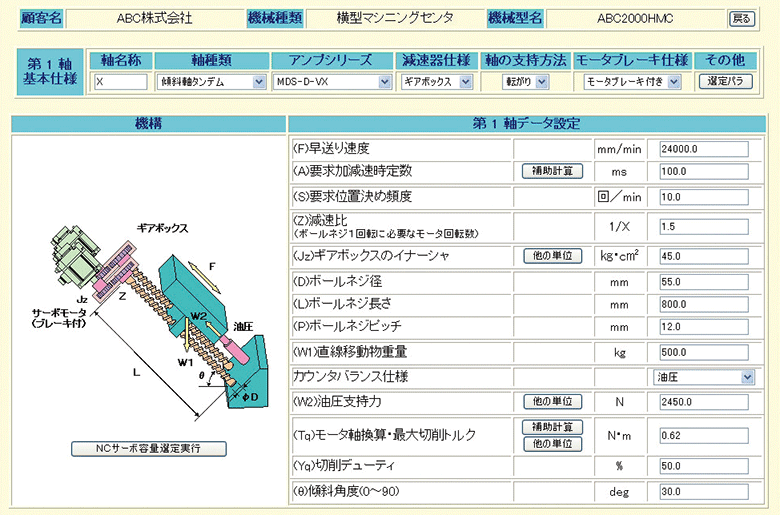Image resolution: width=780 pixels, height=515 pixels.
Task: Expand the モータブレーキ仕様 dropdown
Action: point(632,81)
